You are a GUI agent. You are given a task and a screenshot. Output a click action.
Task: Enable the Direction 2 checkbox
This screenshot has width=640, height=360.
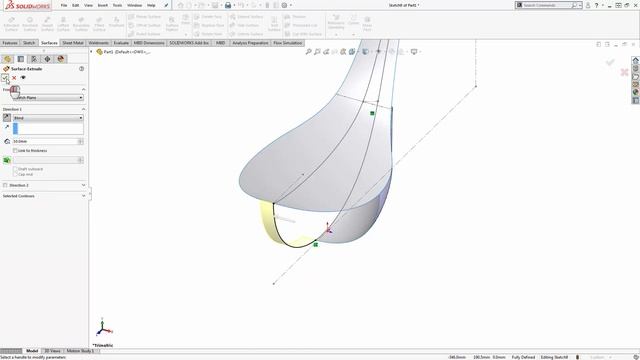pyautogui.click(x=5, y=185)
